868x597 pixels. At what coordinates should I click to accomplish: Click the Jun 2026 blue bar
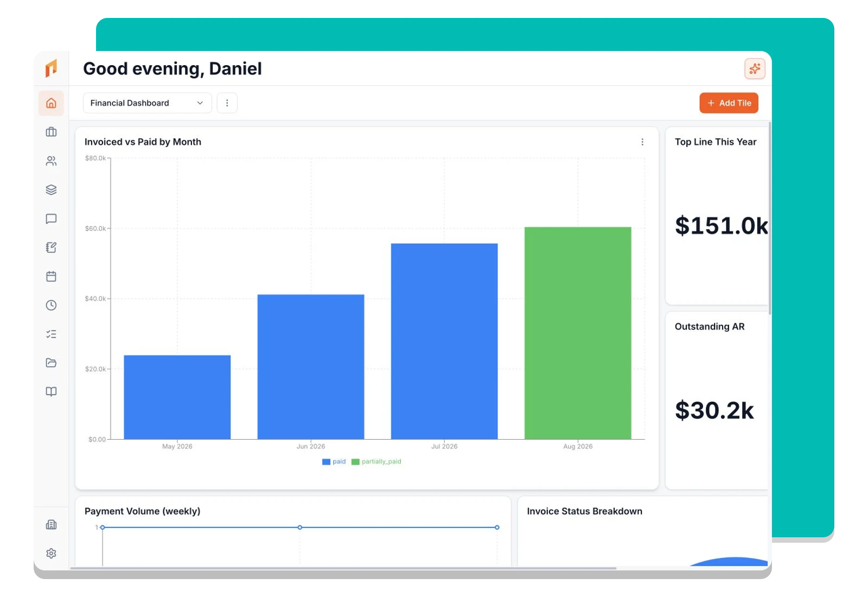(311, 367)
